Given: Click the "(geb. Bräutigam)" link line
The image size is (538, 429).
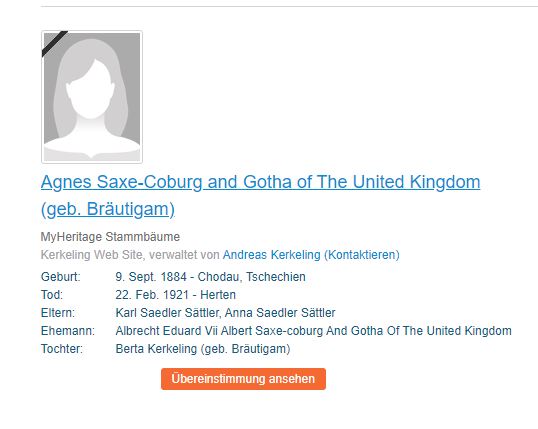Looking at the screenshot, I should (x=108, y=209).
